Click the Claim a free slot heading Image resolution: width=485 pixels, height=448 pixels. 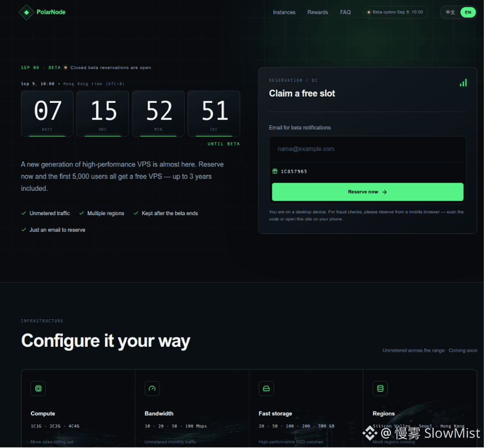click(302, 93)
